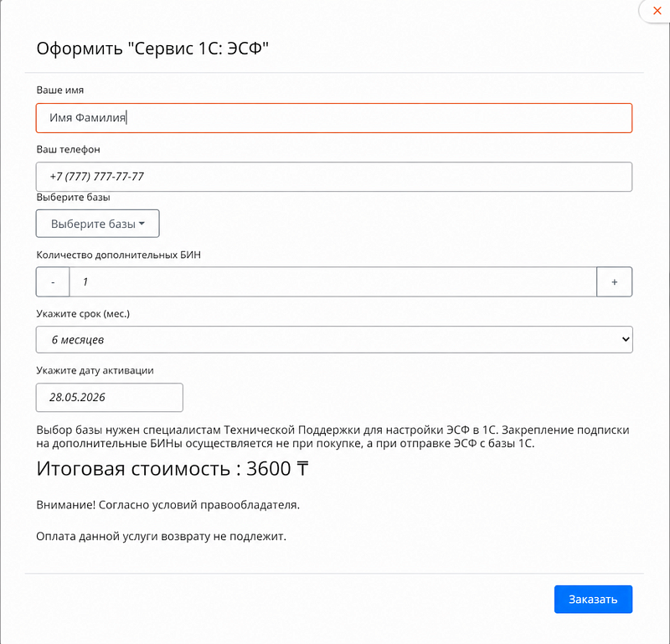Click the "Ваш телефон" label

68,150
